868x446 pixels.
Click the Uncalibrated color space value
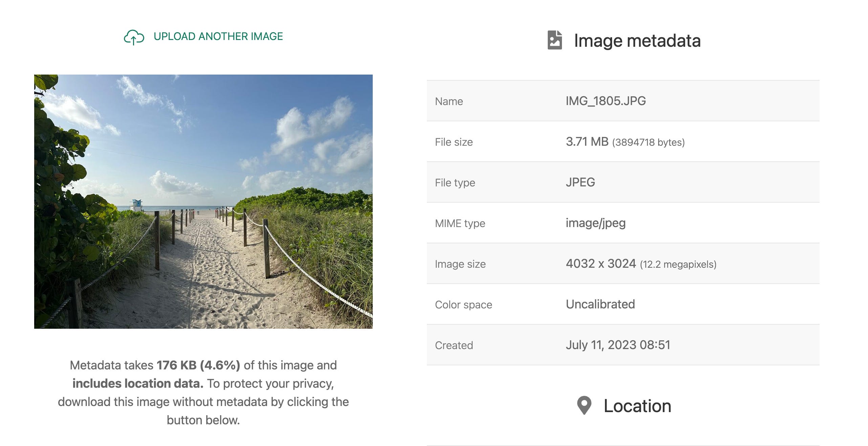[x=600, y=304]
